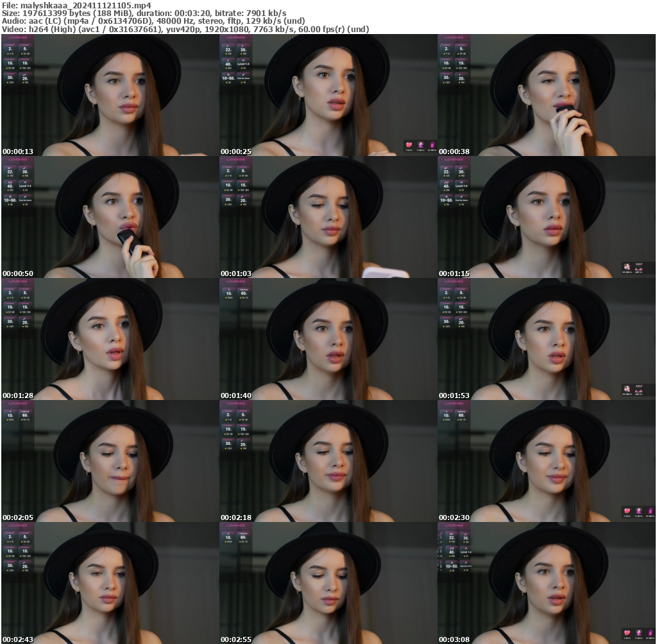This screenshot has width=657, height=644.
Task: Click the heart icon overlay in the 00:03:08 frame
Action: pos(627,633)
